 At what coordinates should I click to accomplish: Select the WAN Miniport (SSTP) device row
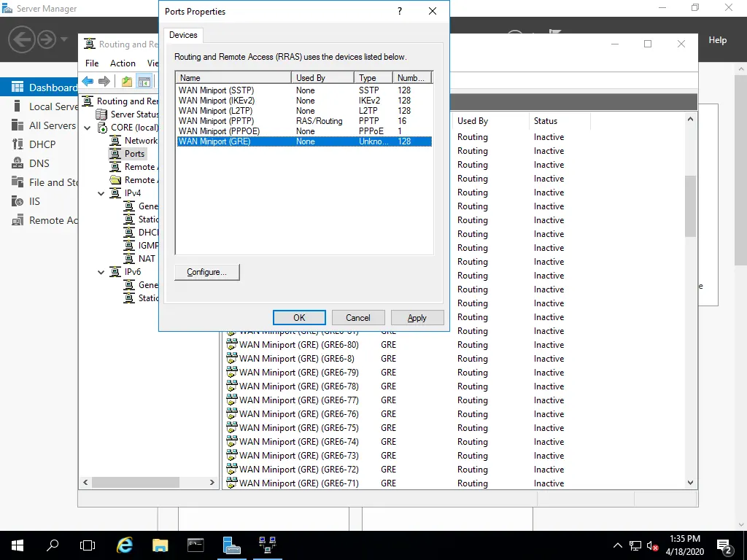coord(304,90)
